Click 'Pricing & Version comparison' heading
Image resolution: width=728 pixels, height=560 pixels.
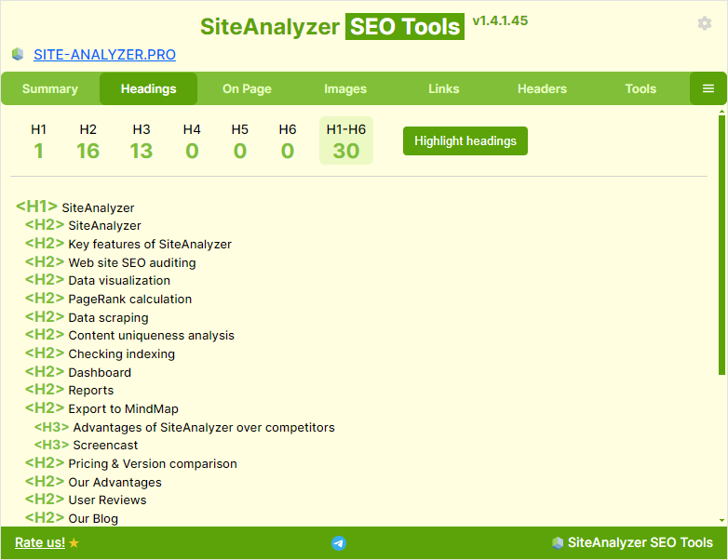(131, 463)
